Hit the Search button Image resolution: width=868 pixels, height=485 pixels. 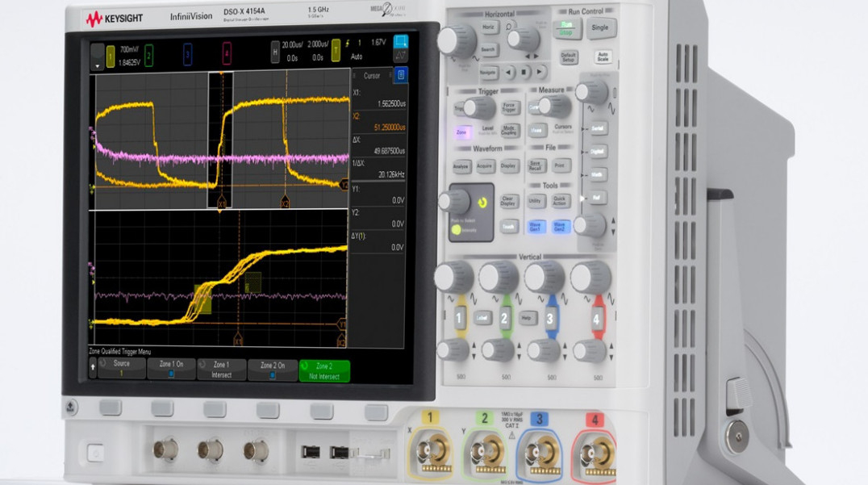point(488,50)
